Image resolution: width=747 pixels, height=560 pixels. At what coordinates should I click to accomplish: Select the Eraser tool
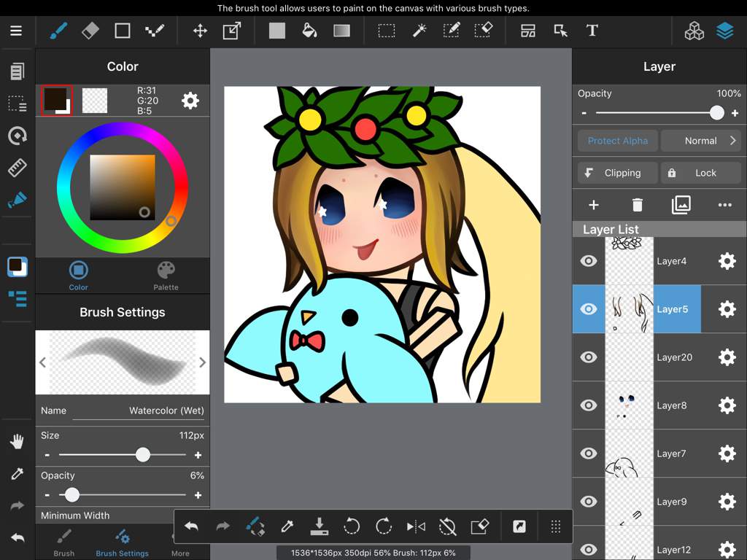click(90, 31)
